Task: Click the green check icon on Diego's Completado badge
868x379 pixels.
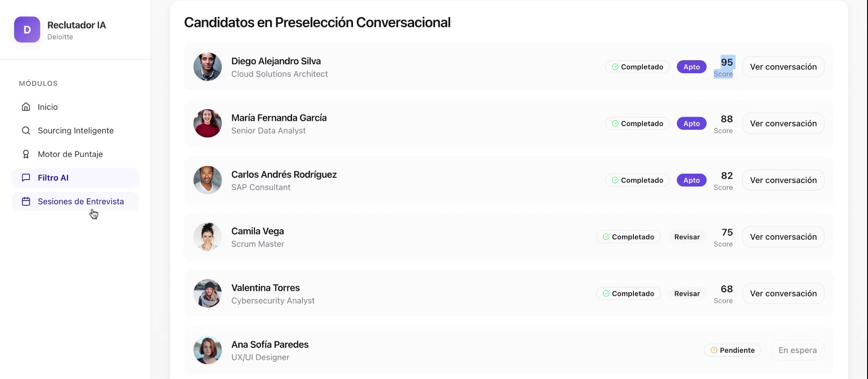Action: click(615, 67)
